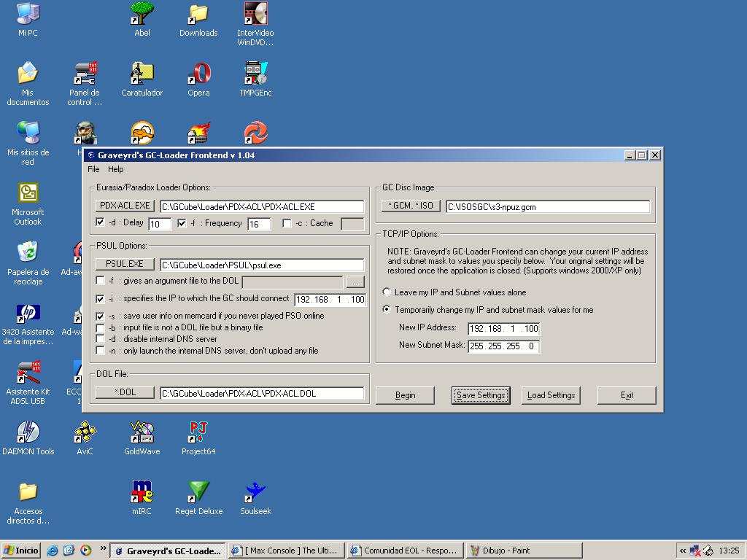
Task: Click the Frequency value field
Action: tap(259, 224)
